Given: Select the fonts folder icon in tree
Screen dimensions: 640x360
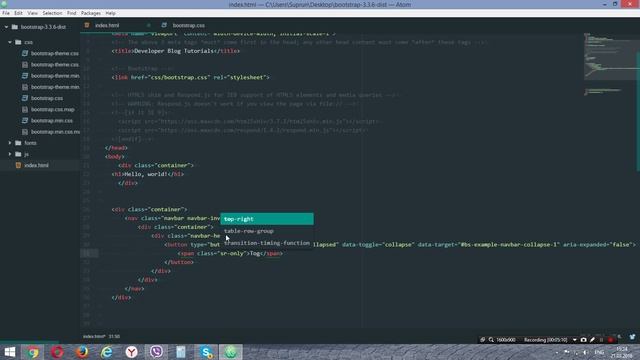Looking at the screenshot, I should click(18, 143).
